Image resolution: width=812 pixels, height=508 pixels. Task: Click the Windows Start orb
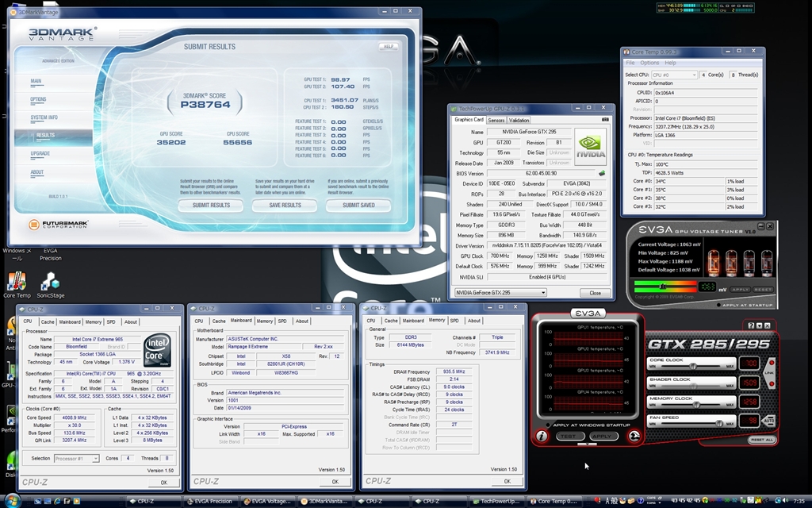pyautogui.click(x=12, y=501)
